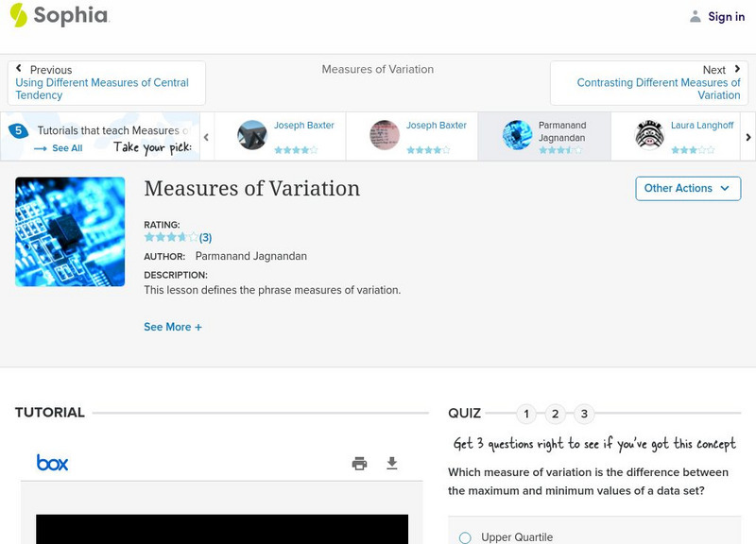Viewport: 756px width, 544px height.
Task: Select the Upper Quartile radio button
Action: coord(464,536)
